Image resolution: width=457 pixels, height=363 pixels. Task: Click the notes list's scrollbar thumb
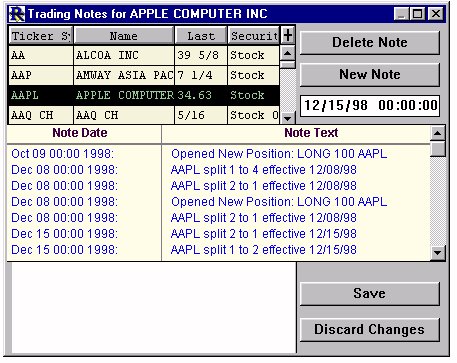pos(438,149)
